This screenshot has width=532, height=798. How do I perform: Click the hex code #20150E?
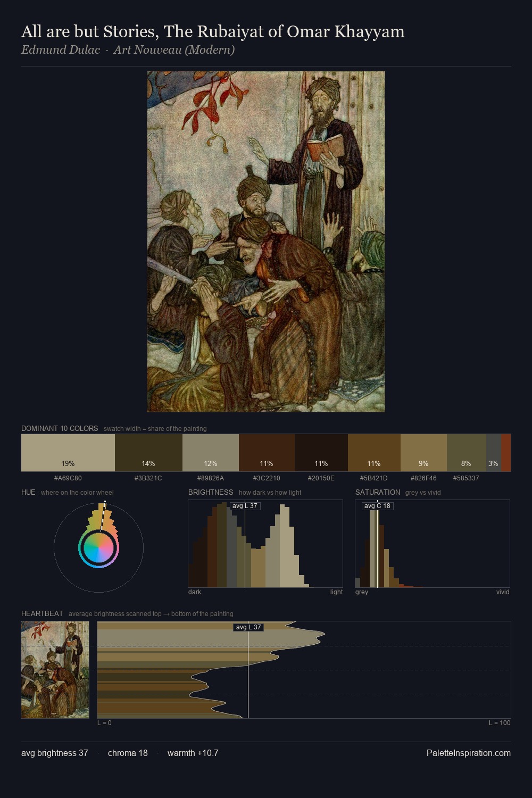point(321,478)
